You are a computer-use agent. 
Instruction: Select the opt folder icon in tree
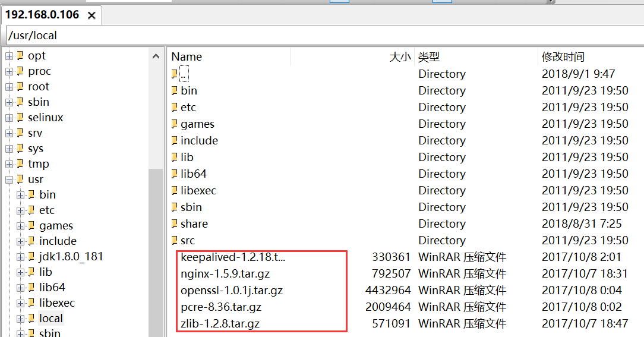coord(20,55)
